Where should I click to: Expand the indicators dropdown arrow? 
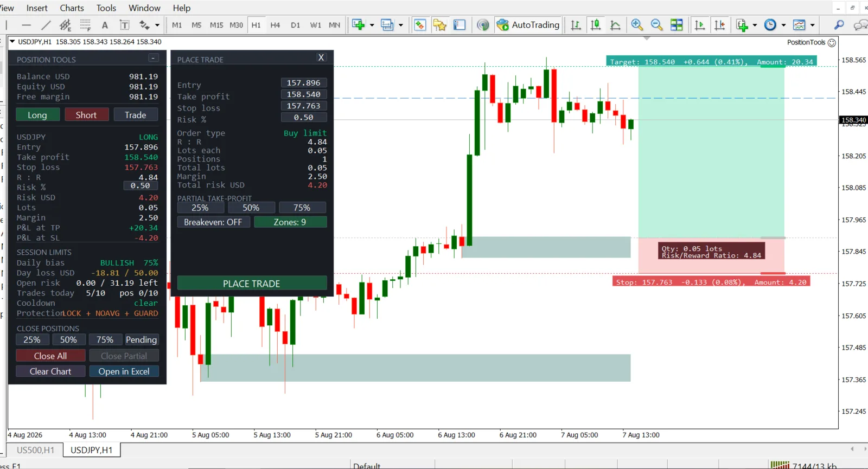(x=755, y=25)
